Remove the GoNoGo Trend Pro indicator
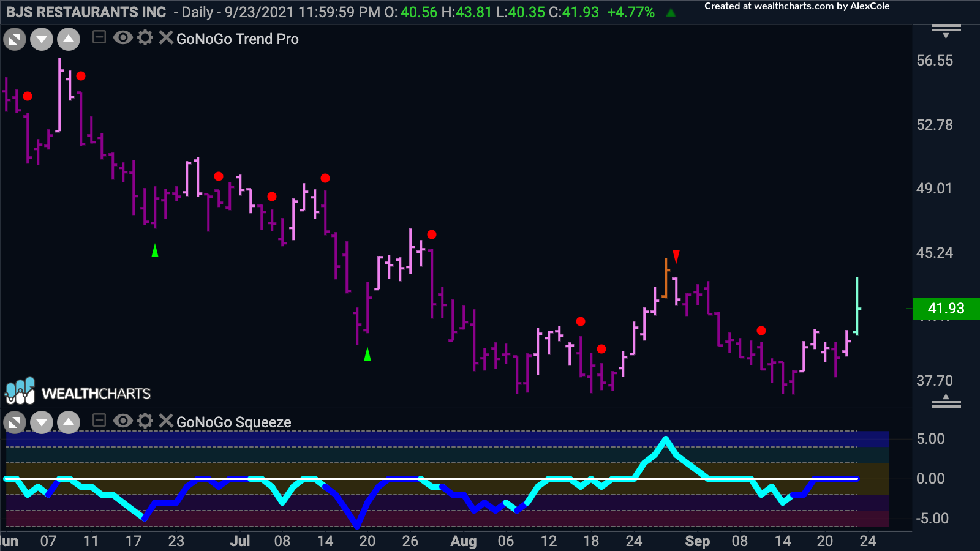Image resolution: width=980 pixels, height=551 pixels. point(165,38)
